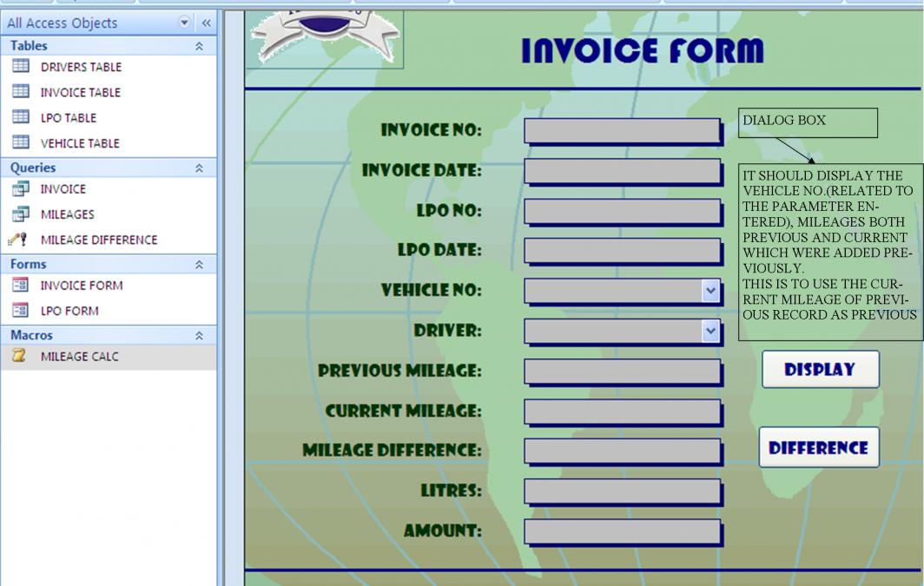Collapse the navigation pane with the shutter button
The image size is (924, 586).
click(x=207, y=23)
